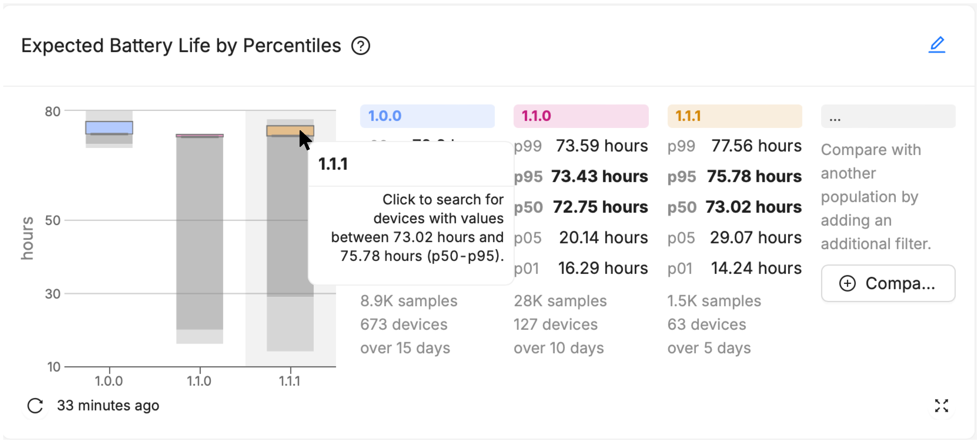Open the chart help tooltip icon
The width and height of the screenshot is (980, 443).
[x=360, y=45]
